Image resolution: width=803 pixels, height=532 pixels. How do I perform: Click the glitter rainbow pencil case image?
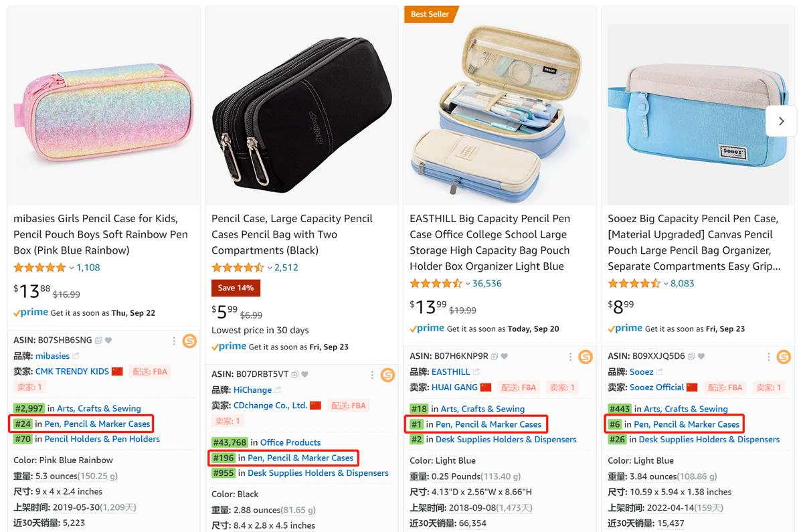pos(103,107)
